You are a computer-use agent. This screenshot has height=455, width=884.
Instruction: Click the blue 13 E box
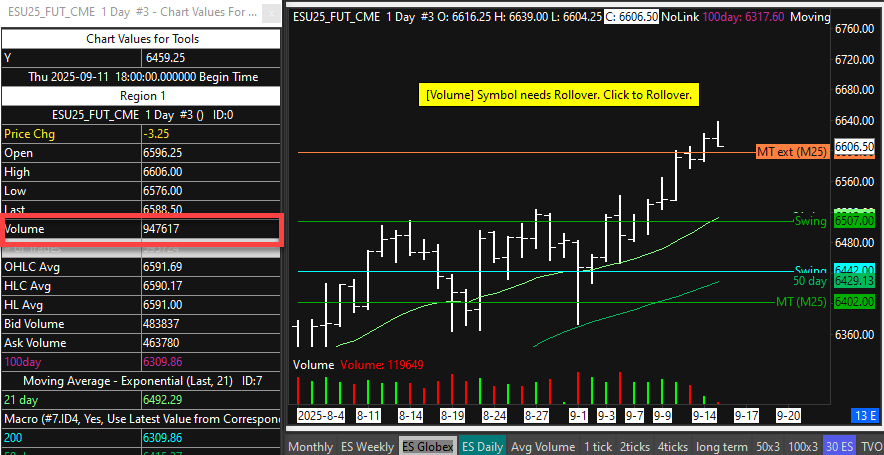tap(864, 416)
